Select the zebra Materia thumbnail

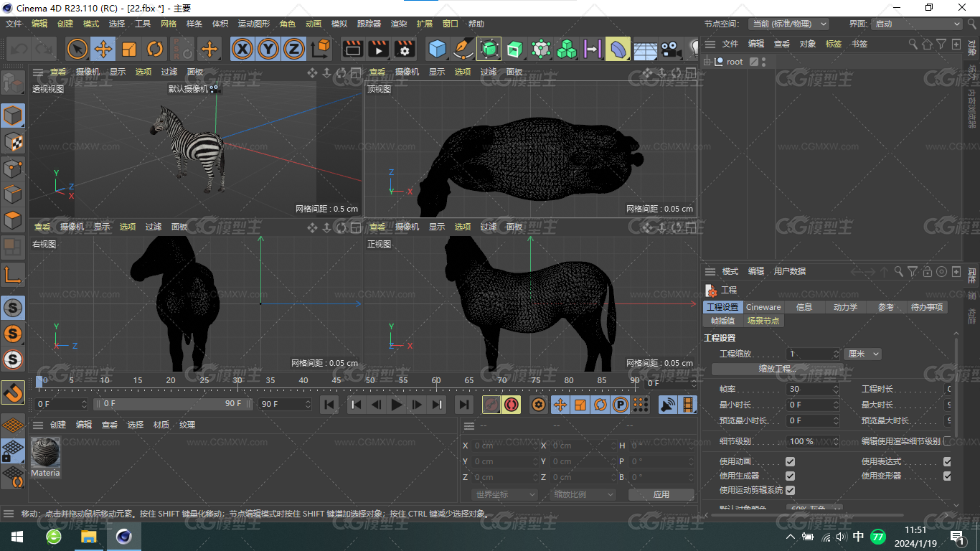[x=45, y=452]
